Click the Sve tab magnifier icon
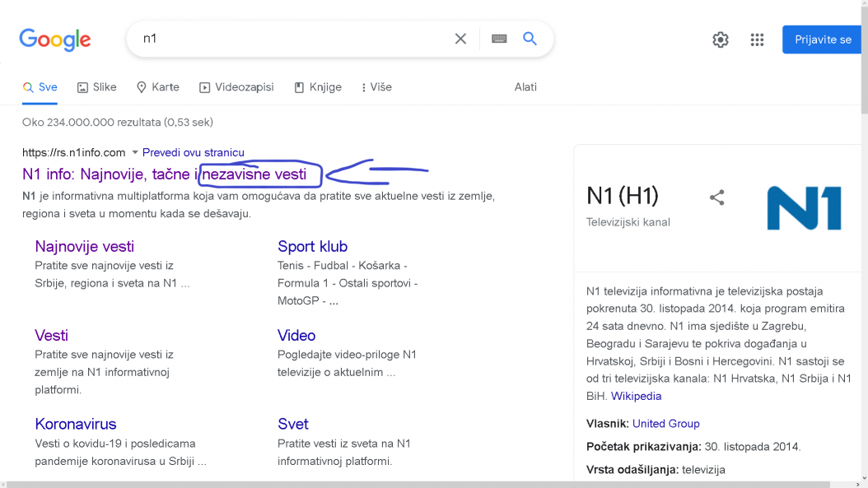 coord(28,87)
